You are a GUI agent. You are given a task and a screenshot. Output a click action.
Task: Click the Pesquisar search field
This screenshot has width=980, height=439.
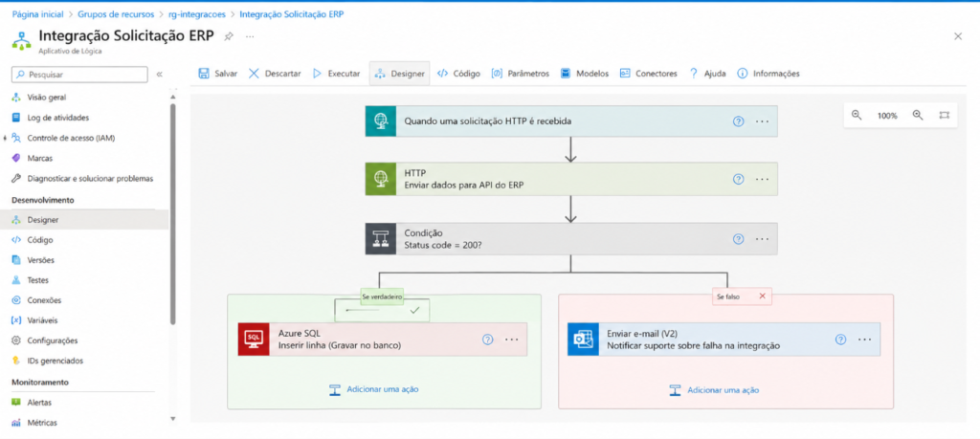pyautogui.click(x=79, y=75)
